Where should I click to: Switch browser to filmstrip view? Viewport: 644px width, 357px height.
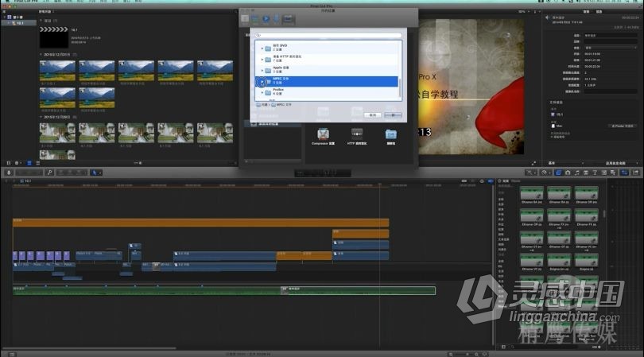click(29, 163)
